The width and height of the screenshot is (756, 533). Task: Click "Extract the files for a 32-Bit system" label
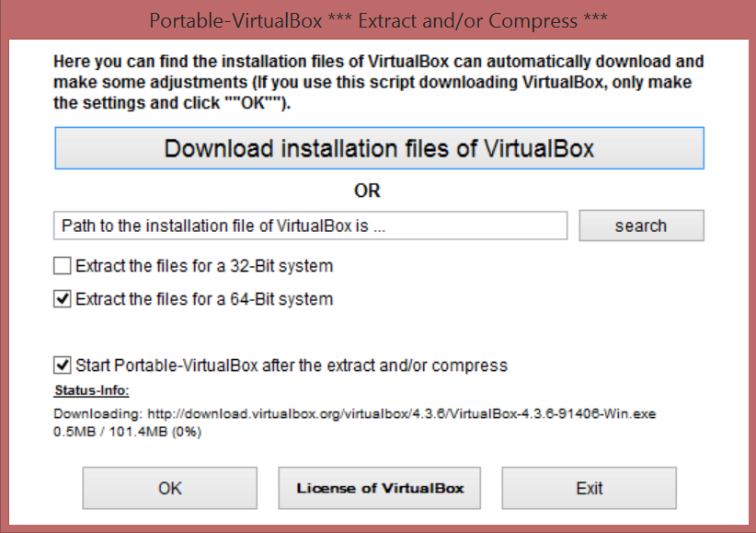click(204, 267)
